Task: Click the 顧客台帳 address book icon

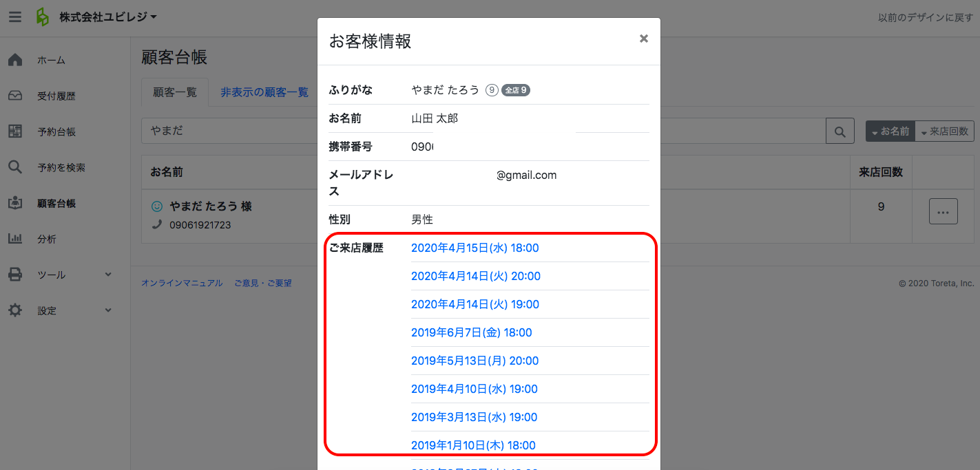Action: pos(15,203)
